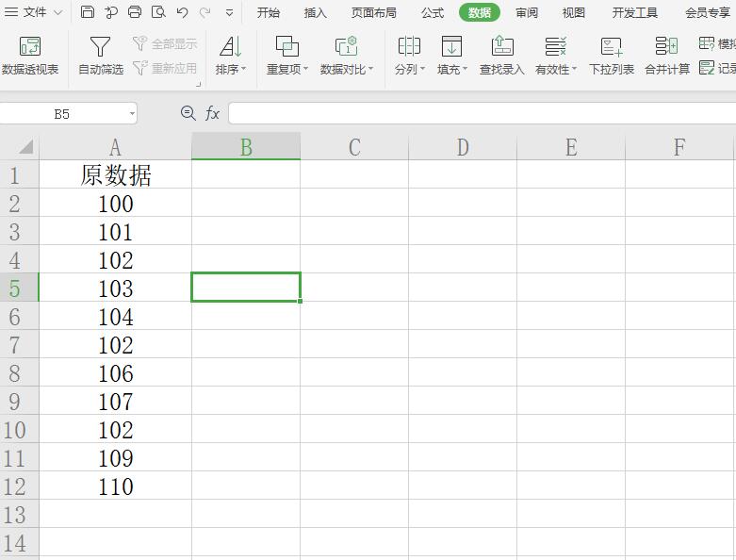Select column C header
Viewport: 736px width, 560px height.
pyautogui.click(x=354, y=147)
